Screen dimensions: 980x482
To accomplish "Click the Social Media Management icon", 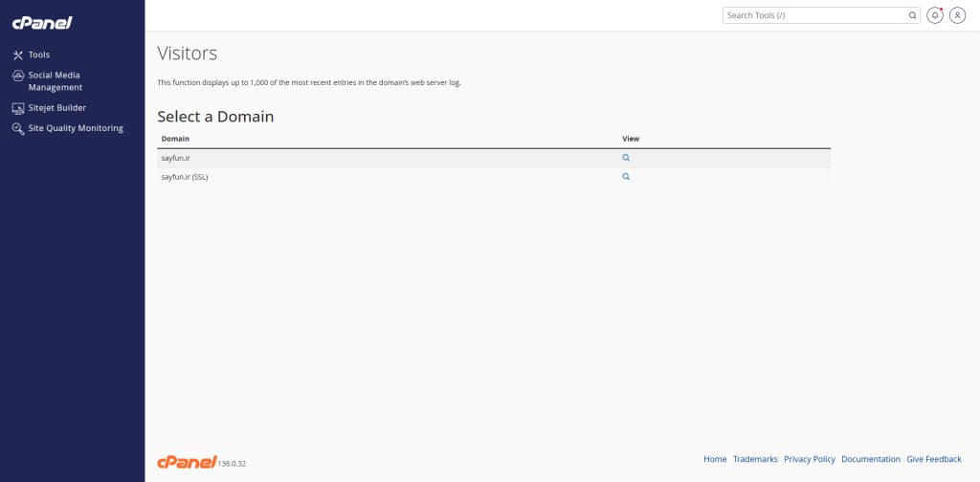I will [18, 76].
